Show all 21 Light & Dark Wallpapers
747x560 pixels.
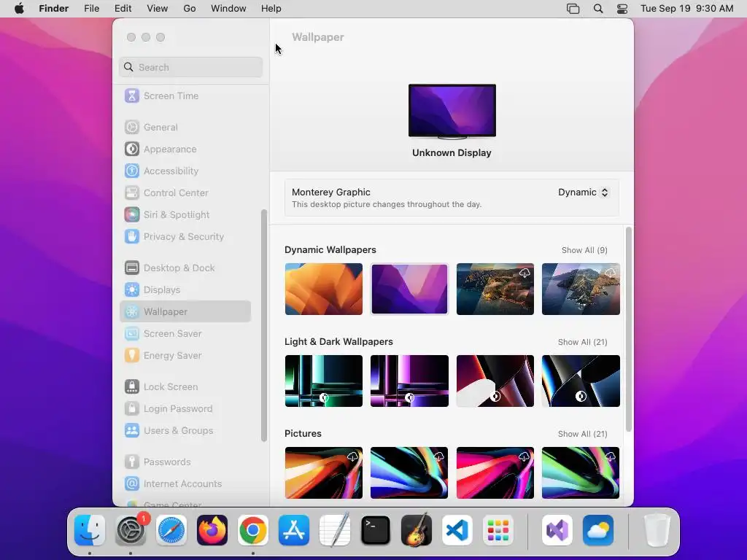tap(583, 342)
